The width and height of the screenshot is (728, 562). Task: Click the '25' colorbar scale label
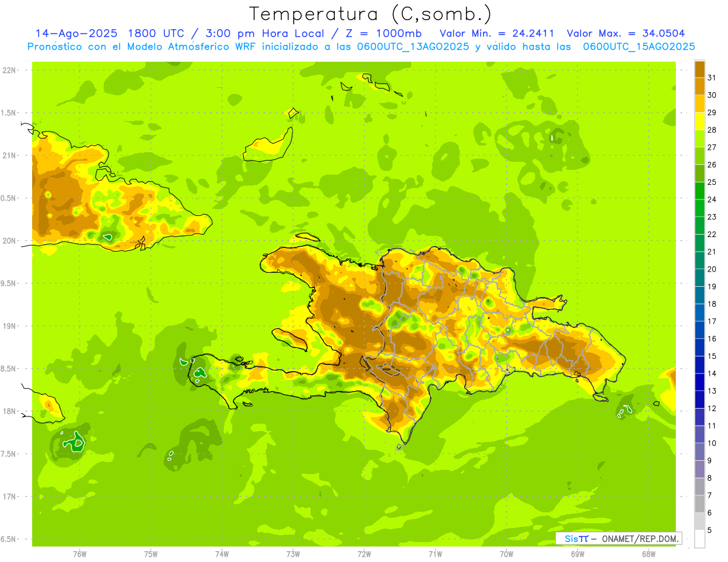pos(712,182)
